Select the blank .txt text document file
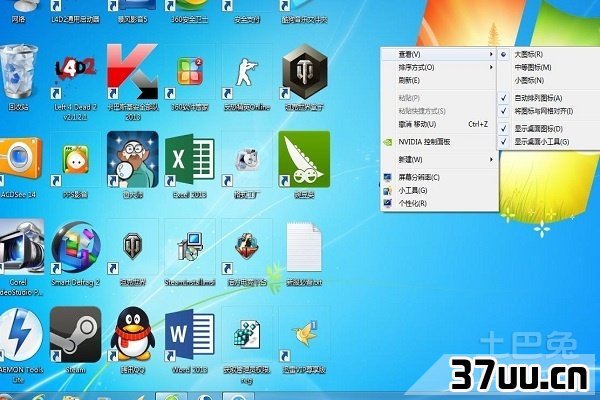Screen dimensions: 600x400 [304, 247]
